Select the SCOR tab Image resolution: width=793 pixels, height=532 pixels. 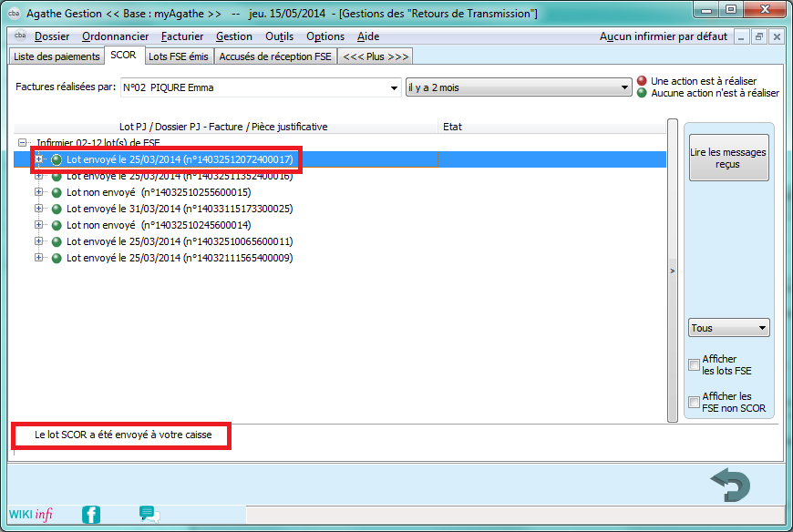coord(123,55)
